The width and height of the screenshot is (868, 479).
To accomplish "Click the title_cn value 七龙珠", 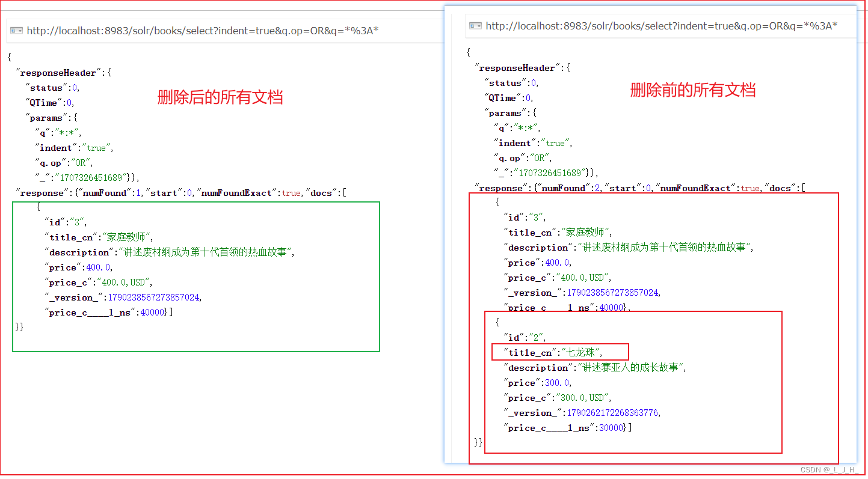I will (x=581, y=353).
